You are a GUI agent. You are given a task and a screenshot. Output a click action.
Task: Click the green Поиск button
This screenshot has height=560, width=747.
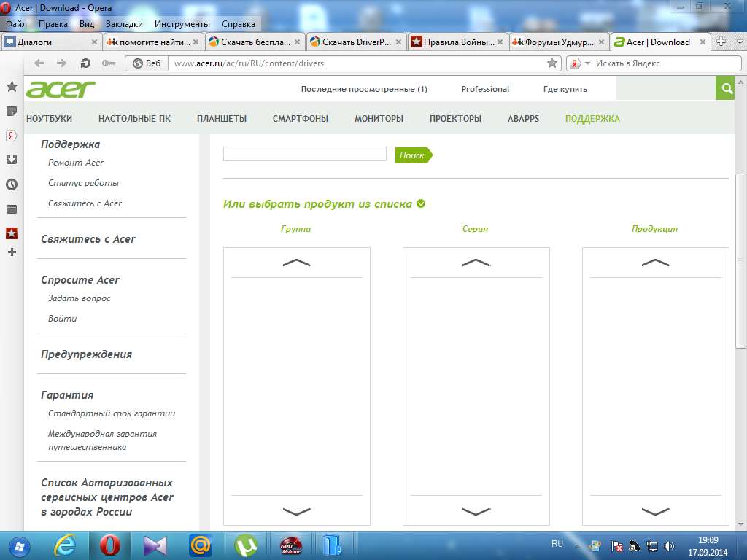coord(413,155)
